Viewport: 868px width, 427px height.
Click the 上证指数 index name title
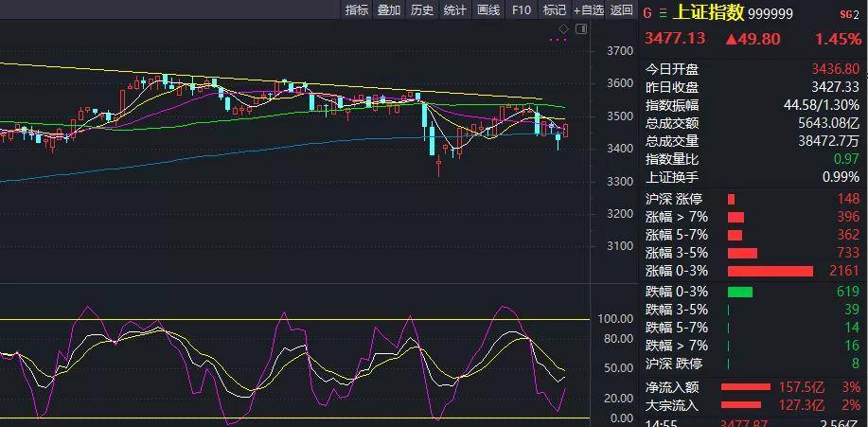click(x=707, y=12)
